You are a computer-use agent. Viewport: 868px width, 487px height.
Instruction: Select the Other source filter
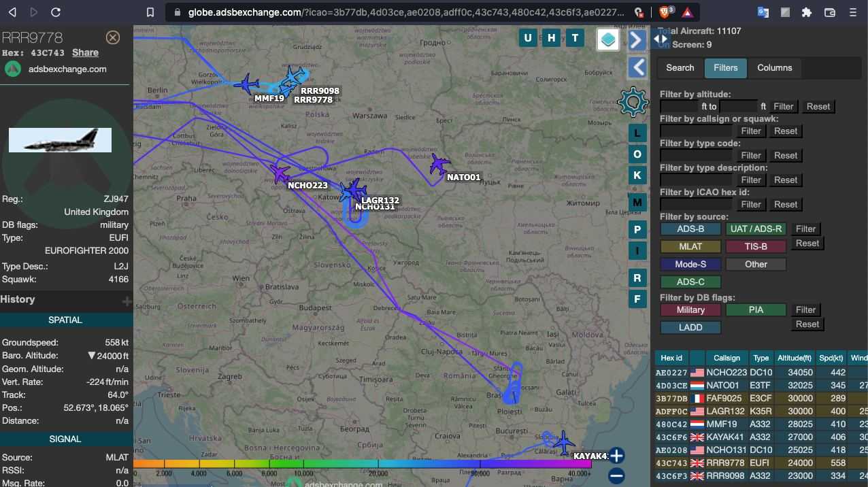tap(756, 265)
